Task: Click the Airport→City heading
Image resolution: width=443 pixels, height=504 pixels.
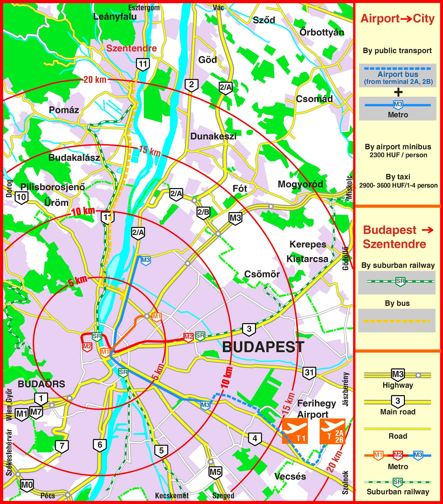Action: click(398, 19)
